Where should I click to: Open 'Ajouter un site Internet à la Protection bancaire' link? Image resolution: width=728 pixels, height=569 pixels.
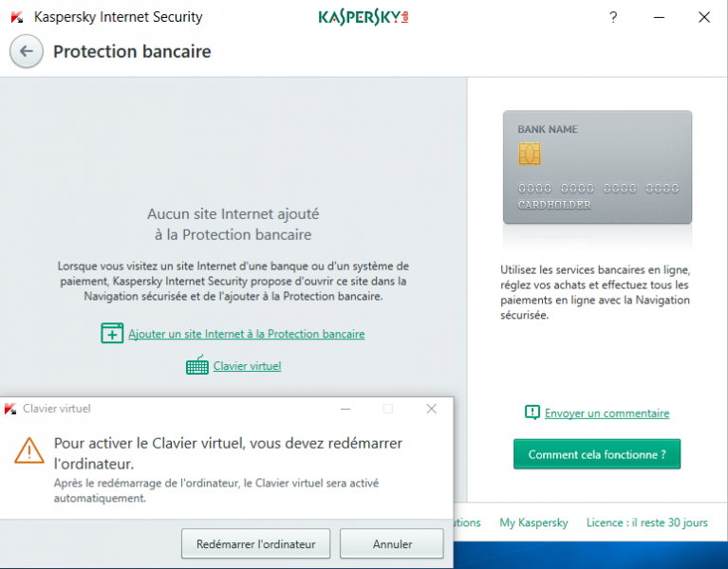tap(247, 334)
